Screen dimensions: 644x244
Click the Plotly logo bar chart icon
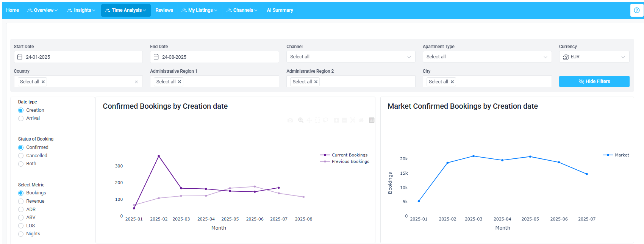[x=372, y=120]
